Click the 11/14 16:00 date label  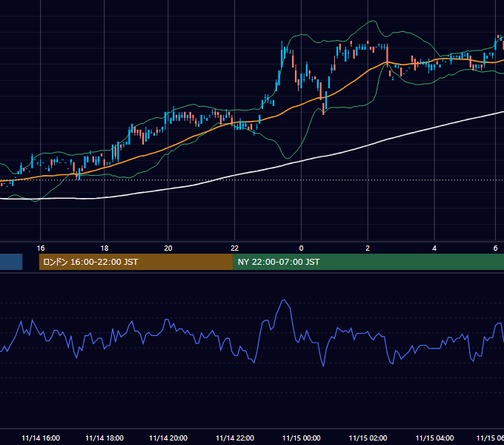click(x=41, y=438)
